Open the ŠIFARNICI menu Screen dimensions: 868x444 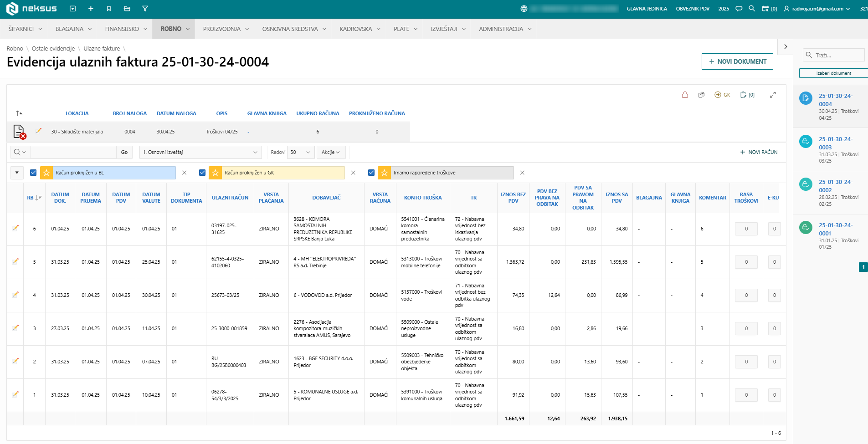26,29
